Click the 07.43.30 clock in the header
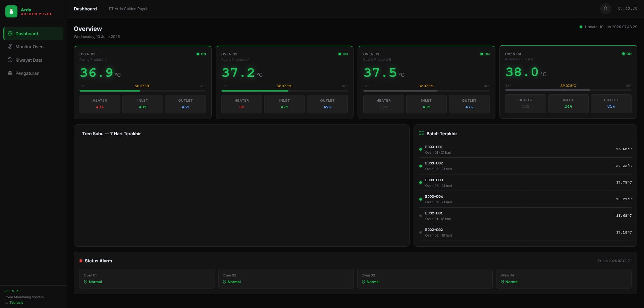 coord(628,9)
